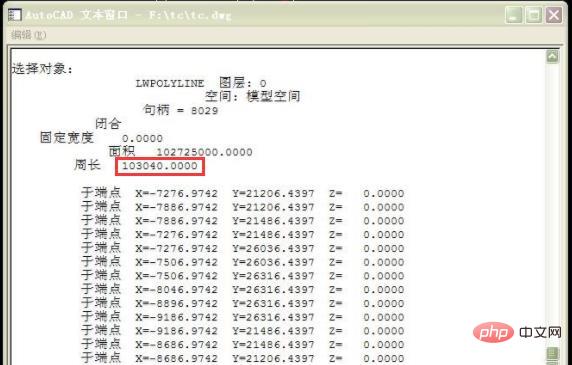The image size is (572, 365).
Task: Click Y=21206.4397 in the X=-7886.9742 row
Action: (x=273, y=207)
